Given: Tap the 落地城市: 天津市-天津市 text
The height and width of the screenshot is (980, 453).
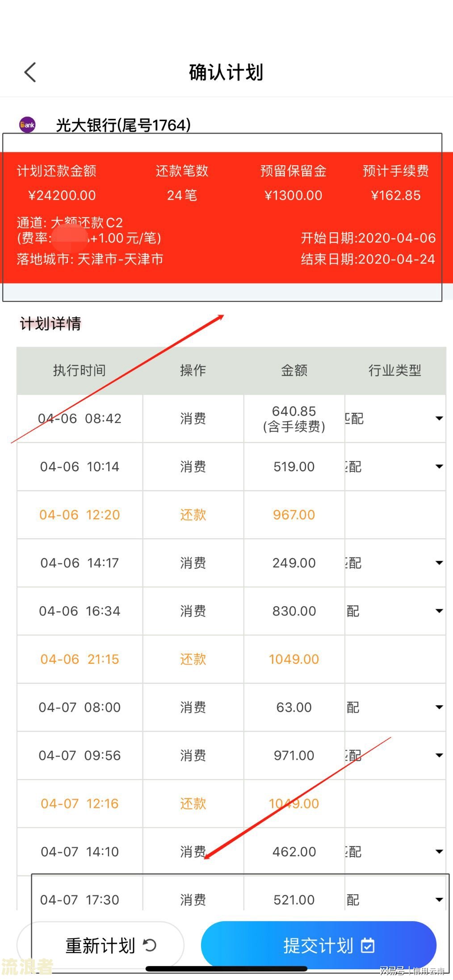Looking at the screenshot, I should tap(90, 259).
